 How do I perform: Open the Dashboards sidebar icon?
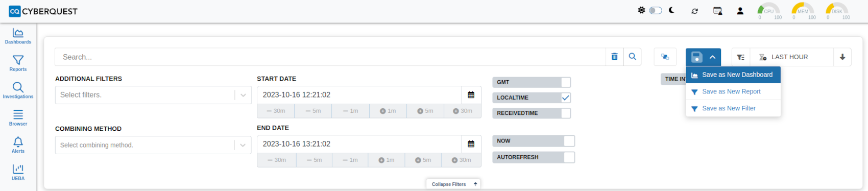click(18, 36)
